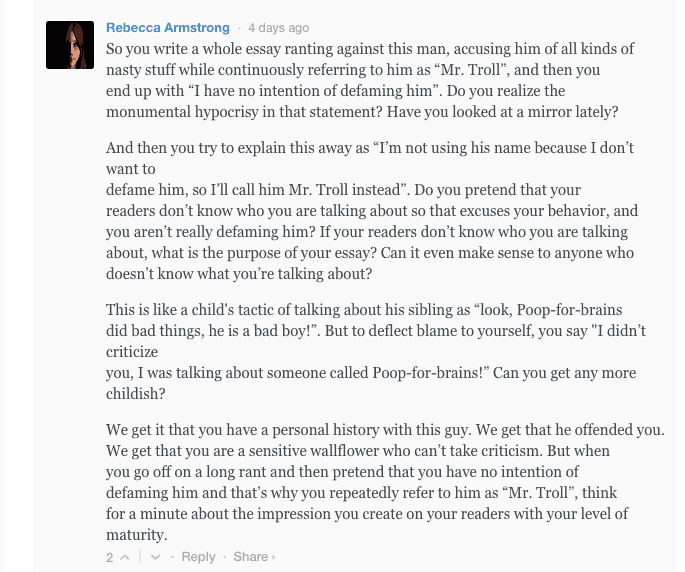This screenshot has height=572, width=685.
Task: Reply to Rebecca Armstrong's comment
Action: (198, 557)
